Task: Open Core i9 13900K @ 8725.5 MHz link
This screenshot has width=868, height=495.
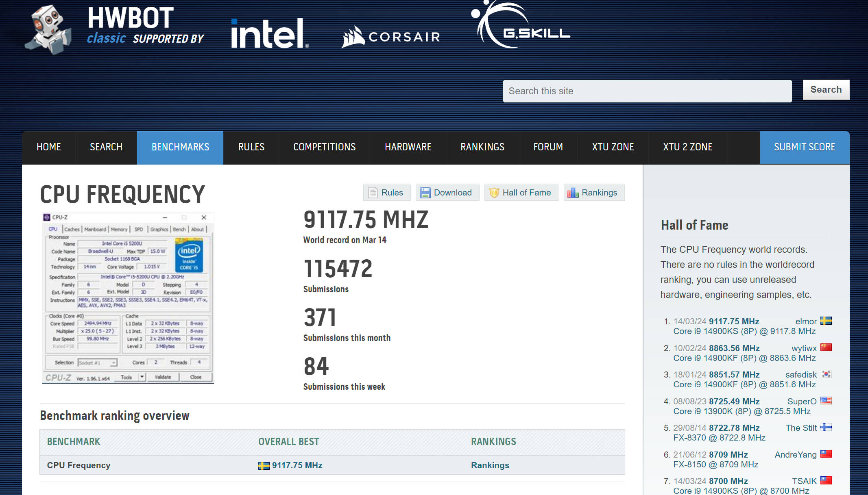Action: coord(742,411)
